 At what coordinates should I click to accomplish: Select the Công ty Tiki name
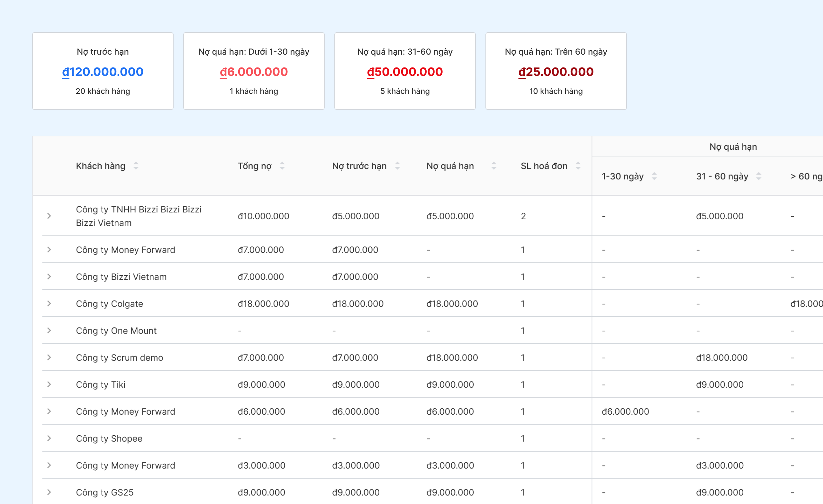101,385
